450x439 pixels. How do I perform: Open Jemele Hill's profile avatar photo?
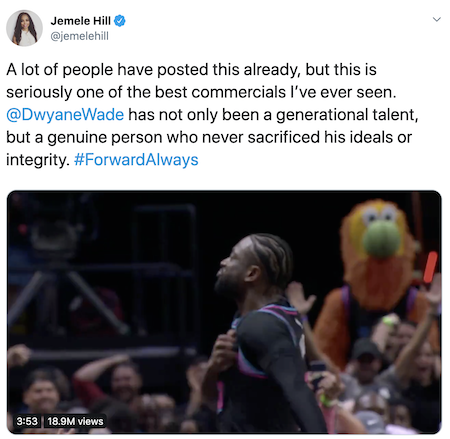24,28
